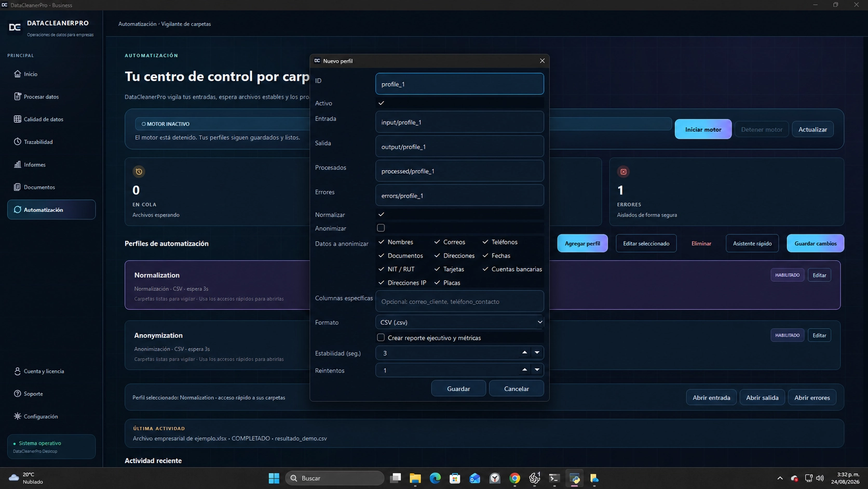Click Editar on Anonymization profile
The width and height of the screenshot is (868, 489).
pos(819,335)
